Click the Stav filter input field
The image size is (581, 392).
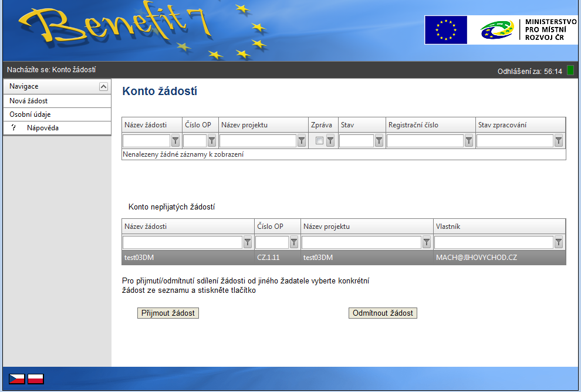(x=356, y=141)
